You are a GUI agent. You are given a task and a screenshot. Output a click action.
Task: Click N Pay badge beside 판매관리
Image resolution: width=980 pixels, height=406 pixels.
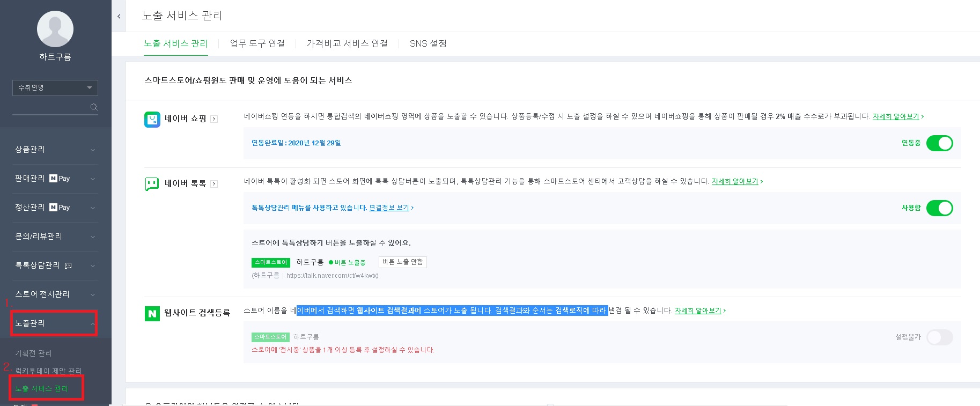tap(60, 179)
